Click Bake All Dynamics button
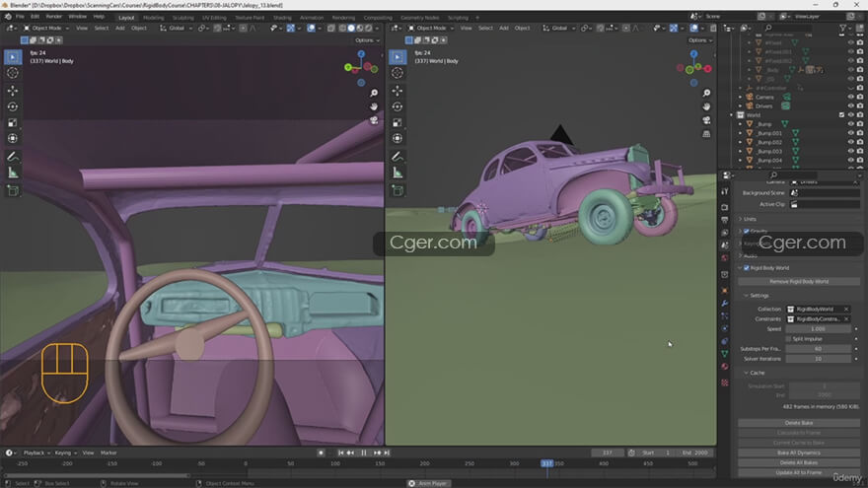 pos(799,453)
